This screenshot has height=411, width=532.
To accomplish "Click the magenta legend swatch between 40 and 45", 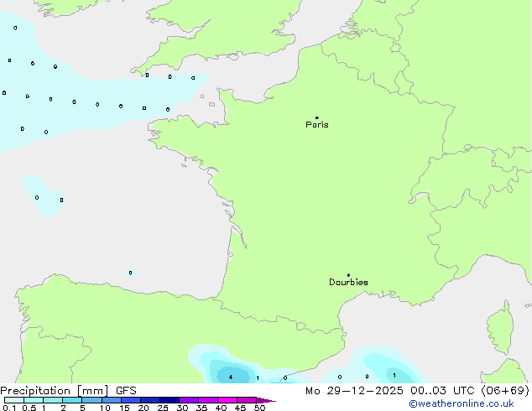I will coord(227,400).
